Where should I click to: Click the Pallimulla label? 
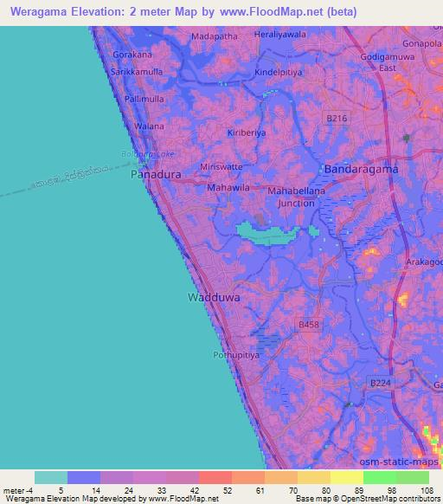coord(144,99)
